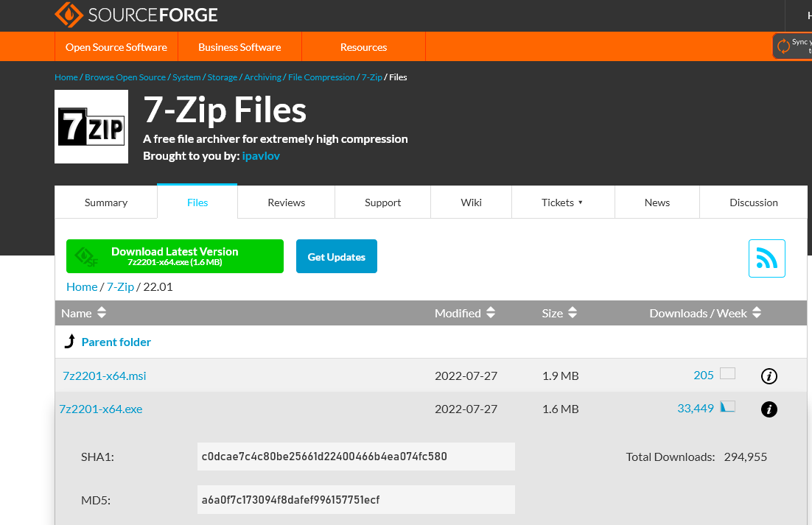Click the exe row downloads sparkline chart

click(x=727, y=406)
